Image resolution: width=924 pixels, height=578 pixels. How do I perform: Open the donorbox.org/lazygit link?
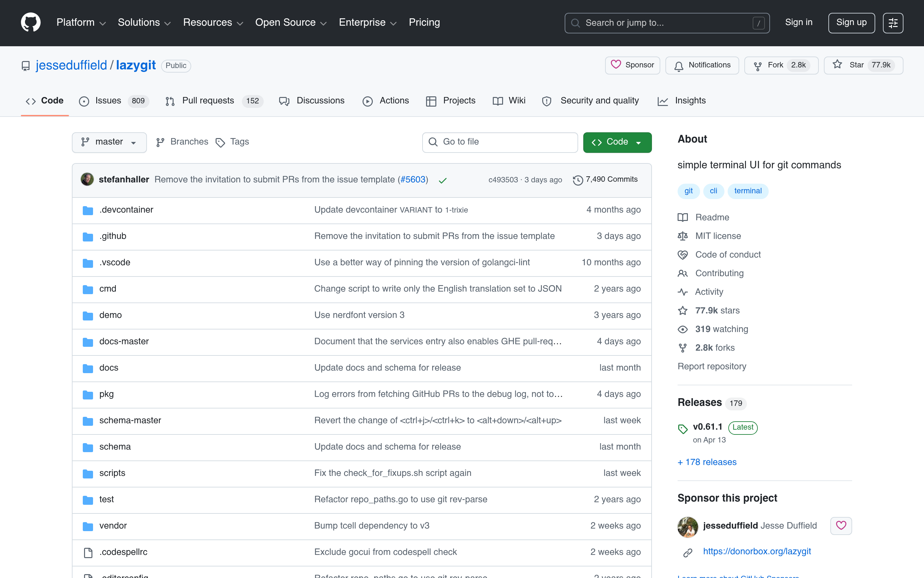pos(757,552)
